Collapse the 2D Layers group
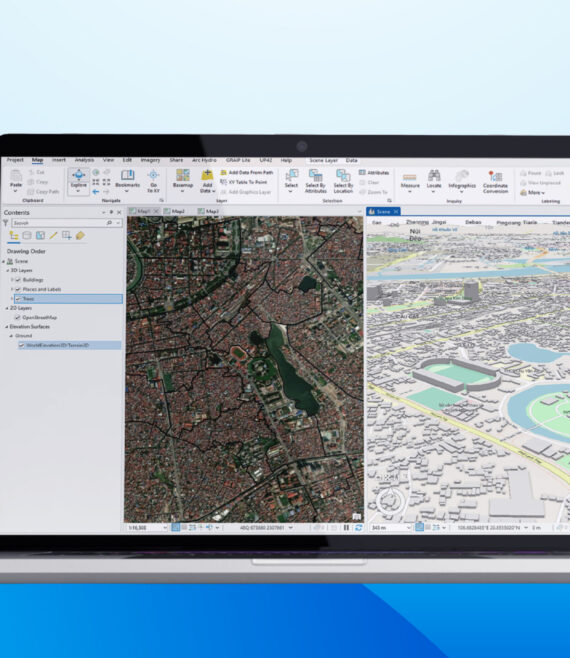 tap(7, 308)
